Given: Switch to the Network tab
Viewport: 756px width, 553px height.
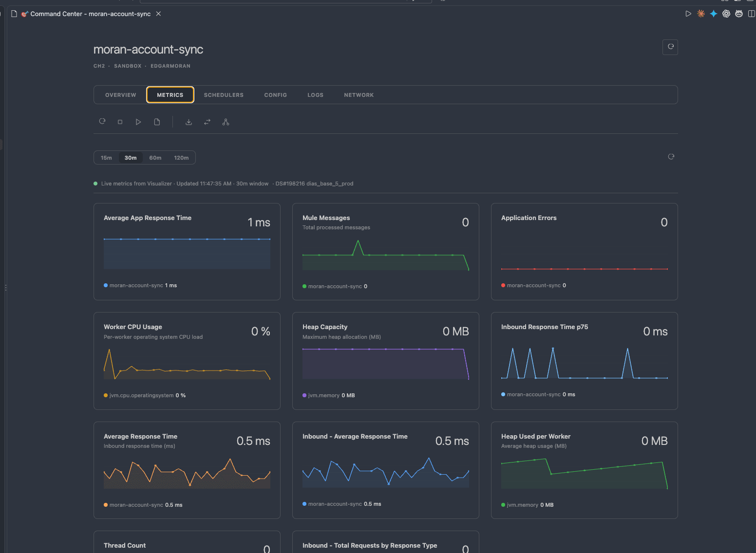Looking at the screenshot, I should pyautogui.click(x=359, y=95).
